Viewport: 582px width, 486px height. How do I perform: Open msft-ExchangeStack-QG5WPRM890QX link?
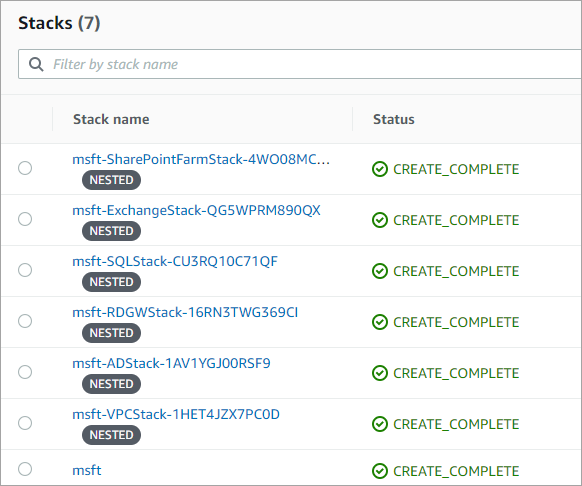coord(196,211)
